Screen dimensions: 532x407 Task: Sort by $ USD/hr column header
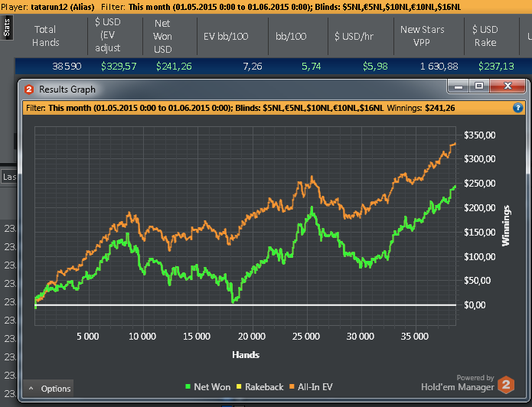pos(354,36)
